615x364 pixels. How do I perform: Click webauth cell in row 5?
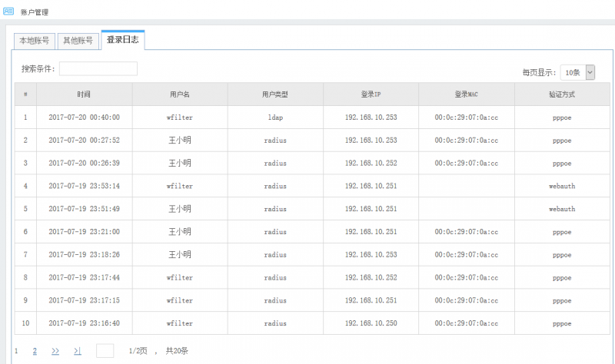562,209
